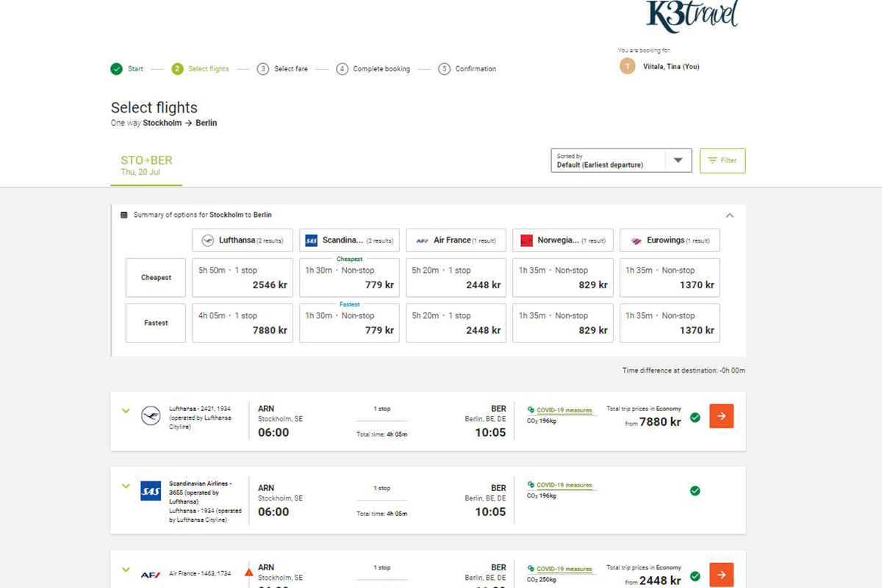
Task: Choose Lufthansa cheapest option at 2546 kr
Action: [243, 278]
